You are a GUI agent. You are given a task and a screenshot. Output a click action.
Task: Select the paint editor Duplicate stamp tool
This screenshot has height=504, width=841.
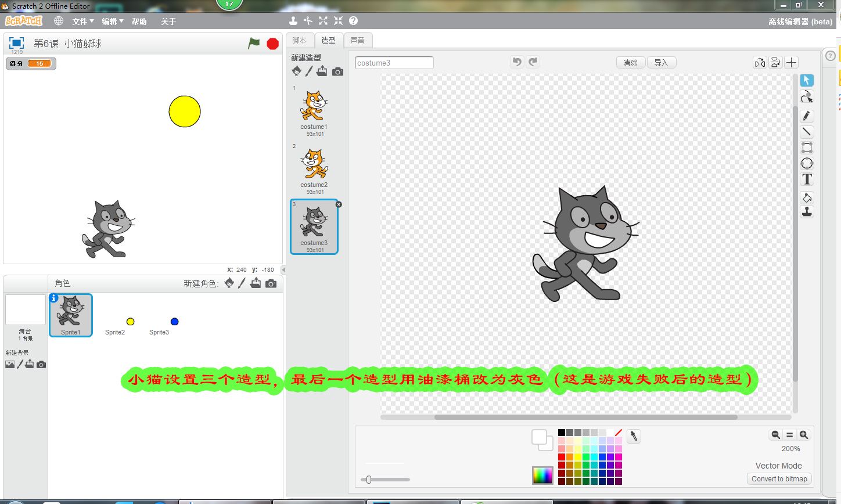[x=807, y=212]
